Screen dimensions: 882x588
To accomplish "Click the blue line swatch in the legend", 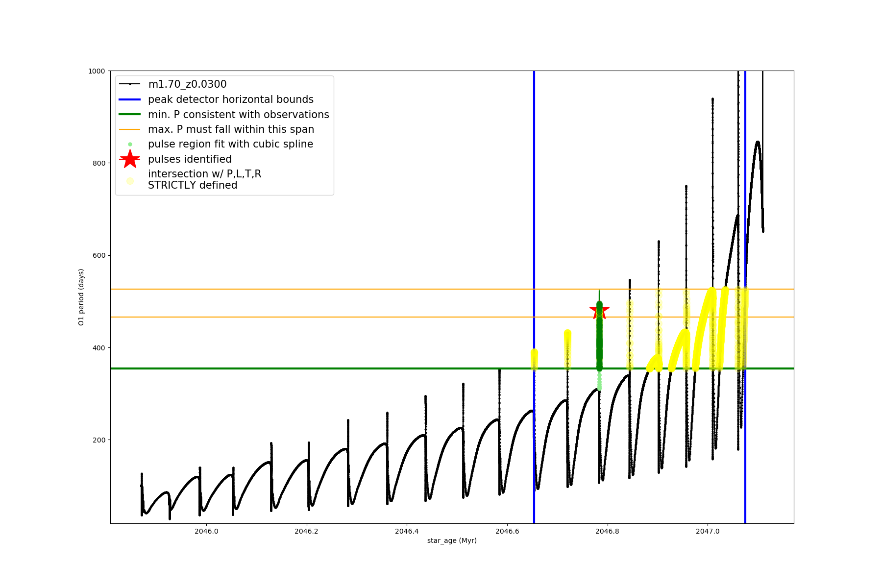I will [130, 99].
